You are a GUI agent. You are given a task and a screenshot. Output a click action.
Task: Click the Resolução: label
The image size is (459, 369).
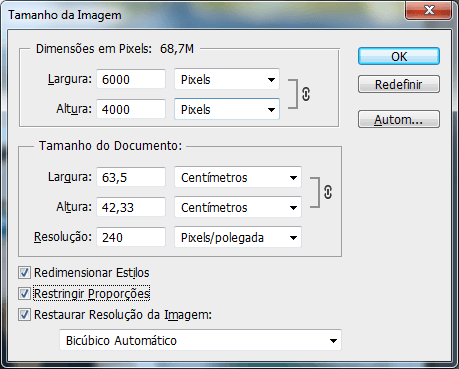click(63, 237)
